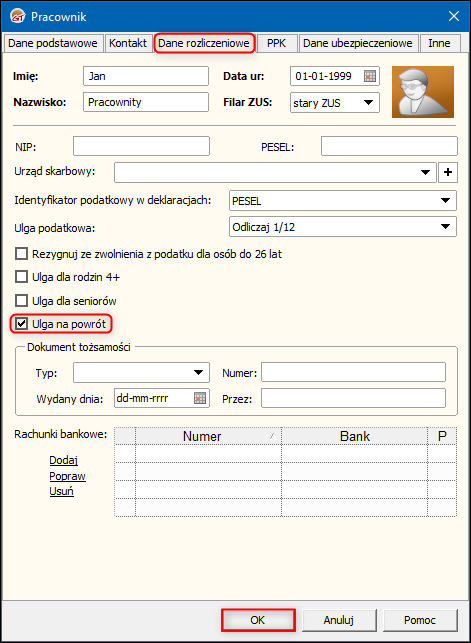
Task: Open help with Pomoc button
Action: pos(420,620)
